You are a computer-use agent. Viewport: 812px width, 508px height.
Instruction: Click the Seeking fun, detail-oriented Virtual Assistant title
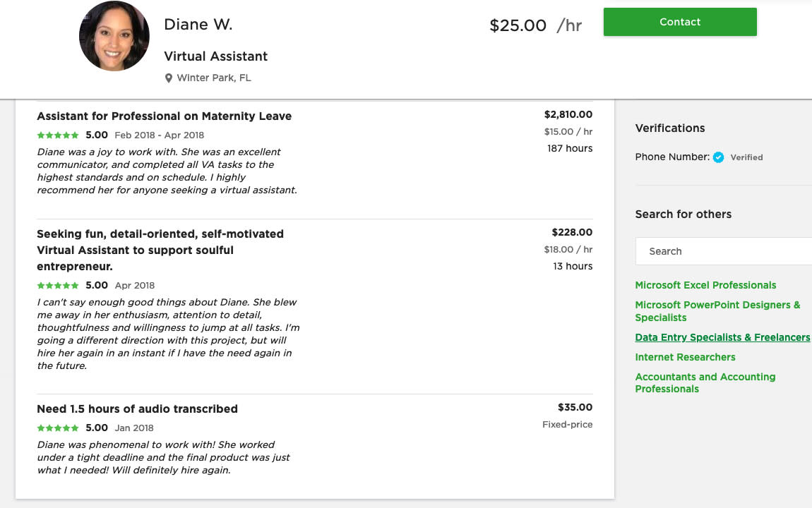[160, 250]
